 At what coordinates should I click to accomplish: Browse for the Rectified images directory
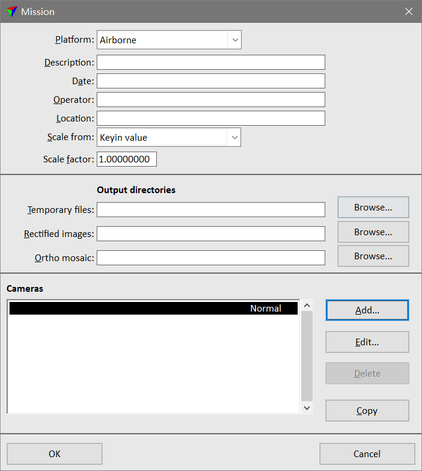pyautogui.click(x=373, y=232)
